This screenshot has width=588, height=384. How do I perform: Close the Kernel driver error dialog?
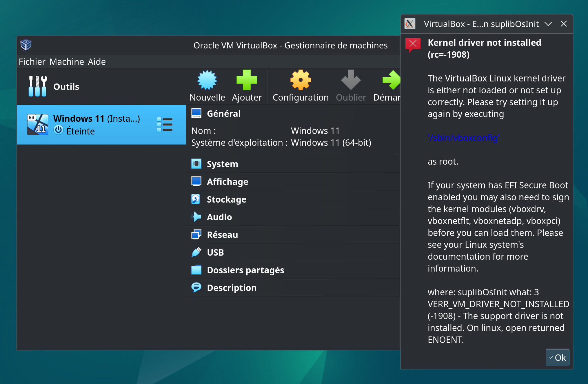564,24
